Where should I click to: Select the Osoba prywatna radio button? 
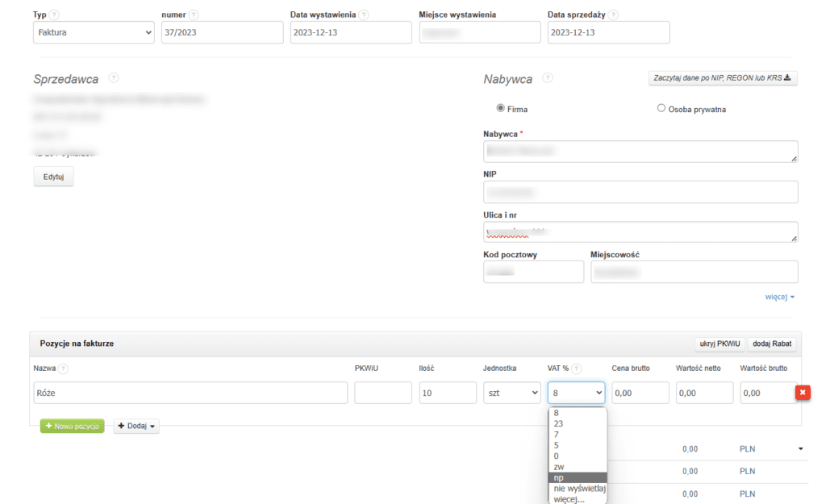pyautogui.click(x=661, y=108)
